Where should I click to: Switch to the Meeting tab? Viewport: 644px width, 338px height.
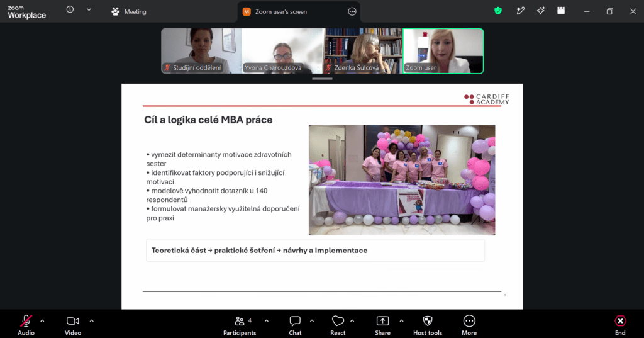click(129, 11)
